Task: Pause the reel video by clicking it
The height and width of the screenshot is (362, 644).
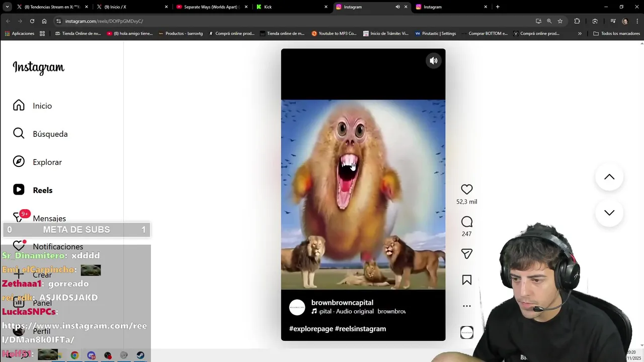Action: pos(363,195)
